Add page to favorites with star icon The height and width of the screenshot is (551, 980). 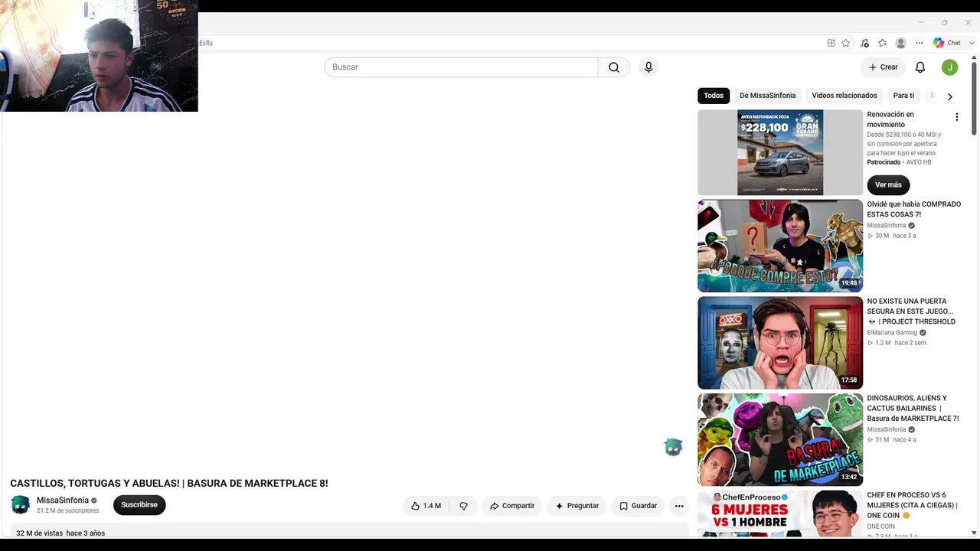(x=846, y=43)
